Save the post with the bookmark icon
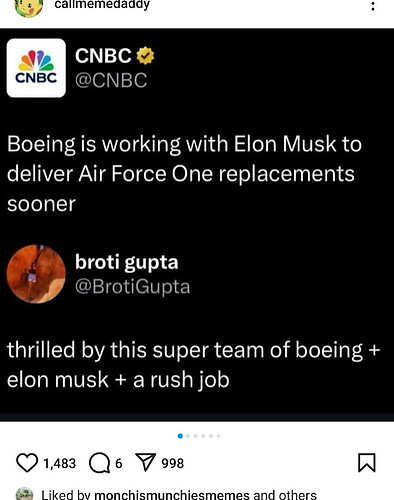The width and height of the screenshot is (394, 500). tap(367, 463)
